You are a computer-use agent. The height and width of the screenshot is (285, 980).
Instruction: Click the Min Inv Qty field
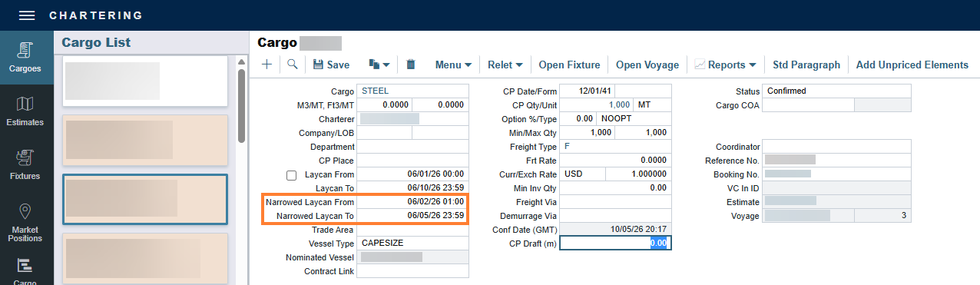tap(615, 188)
